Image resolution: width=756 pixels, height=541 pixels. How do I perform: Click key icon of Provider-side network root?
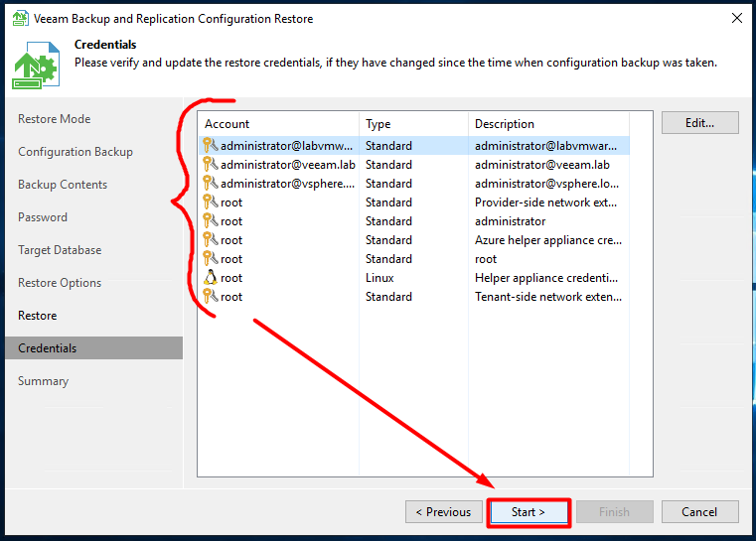click(x=210, y=202)
